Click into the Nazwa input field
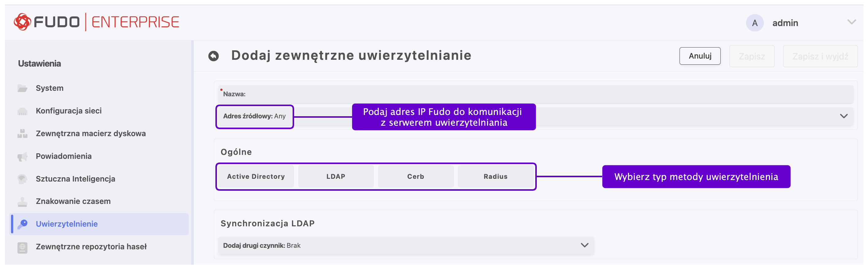Screen dimensions: 868x272 coord(539,94)
